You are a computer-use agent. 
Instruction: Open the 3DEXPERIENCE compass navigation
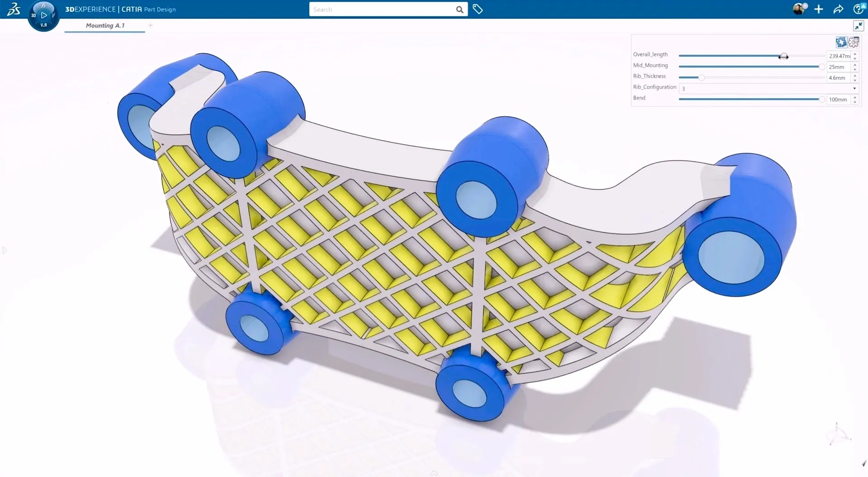(43, 15)
